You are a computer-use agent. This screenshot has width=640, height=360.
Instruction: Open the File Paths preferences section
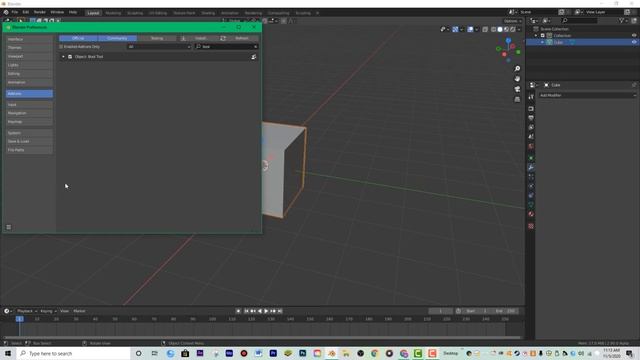29,150
